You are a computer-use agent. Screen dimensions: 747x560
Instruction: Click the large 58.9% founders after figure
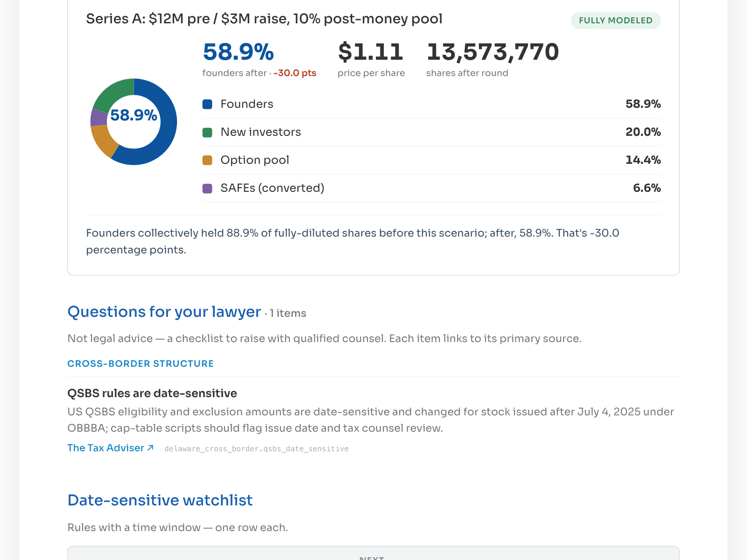tap(239, 52)
